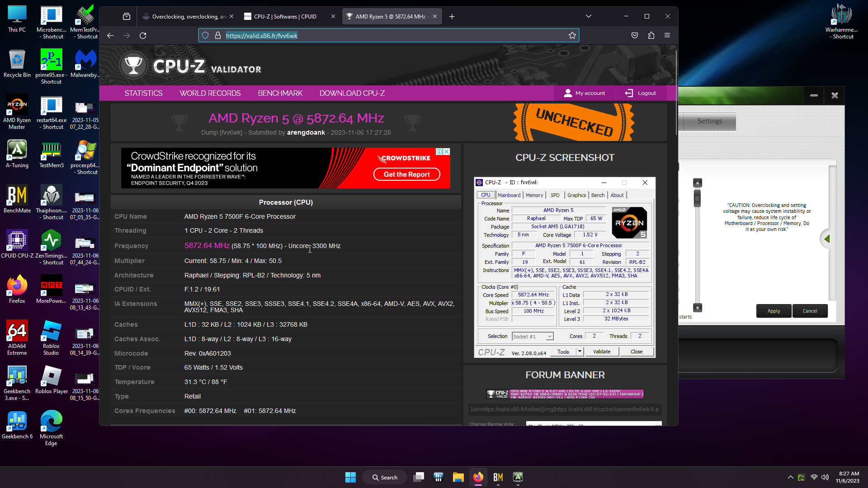Click Cancel in A-Tuning window
This screenshot has height=488, width=868.
[810, 311]
